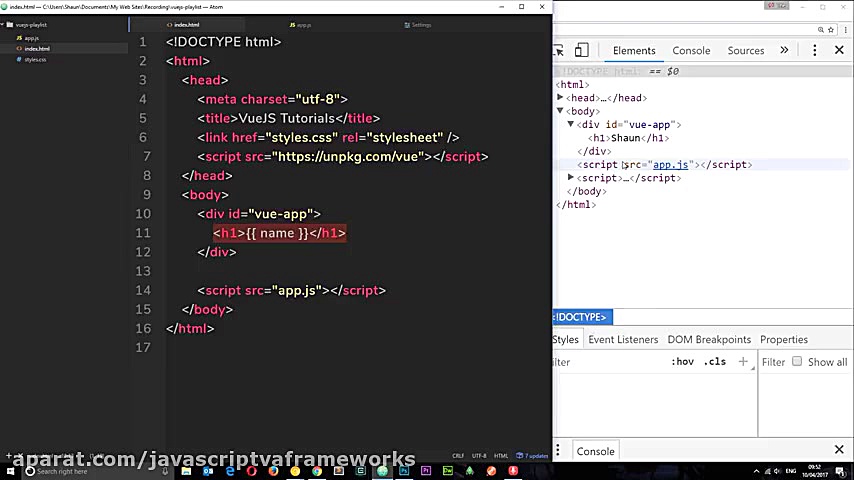
Task: Toggle the :hov element state button
Action: point(682,362)
